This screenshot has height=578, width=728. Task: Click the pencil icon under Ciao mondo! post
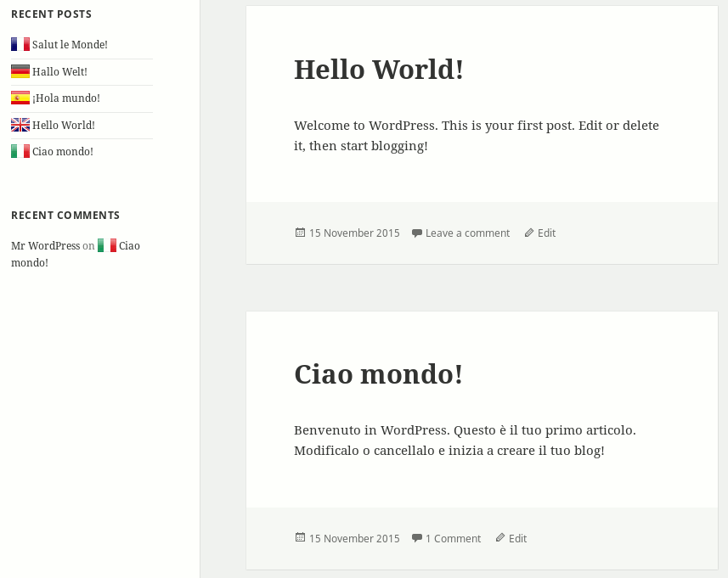pyautogui.click(x=500, y=537)
